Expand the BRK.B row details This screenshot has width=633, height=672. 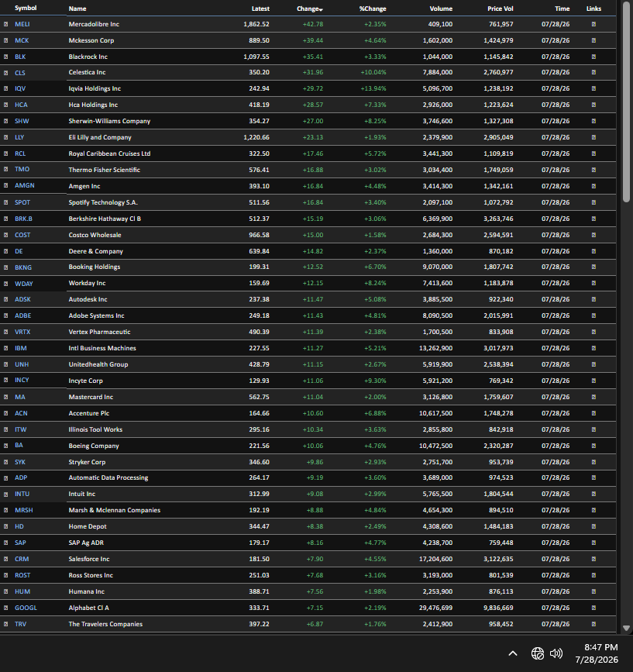(x=6, y=219)
